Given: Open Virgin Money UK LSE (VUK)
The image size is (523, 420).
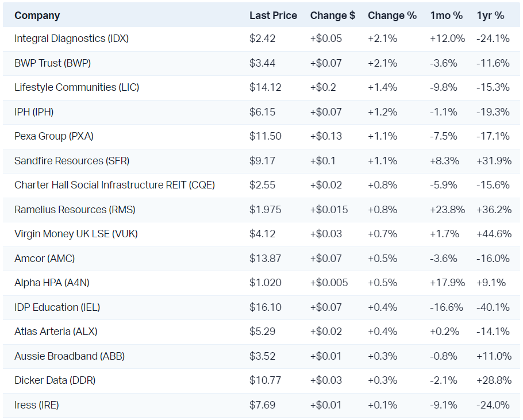Looking at the screenshot, I should click(x=76, y=234).
